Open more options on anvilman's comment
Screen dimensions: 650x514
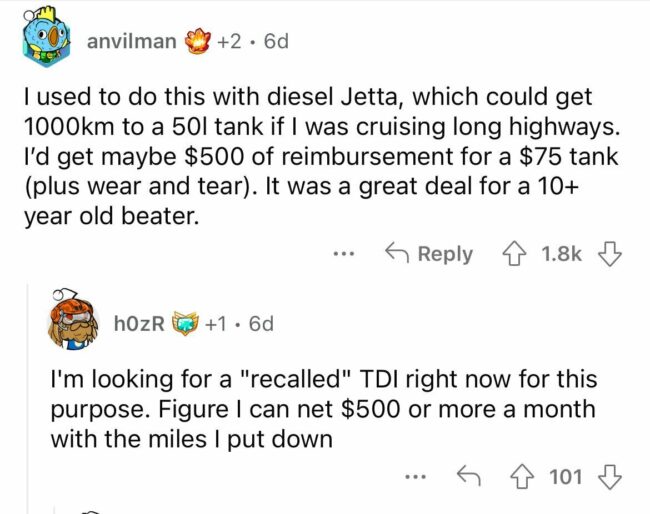point(344,254)
